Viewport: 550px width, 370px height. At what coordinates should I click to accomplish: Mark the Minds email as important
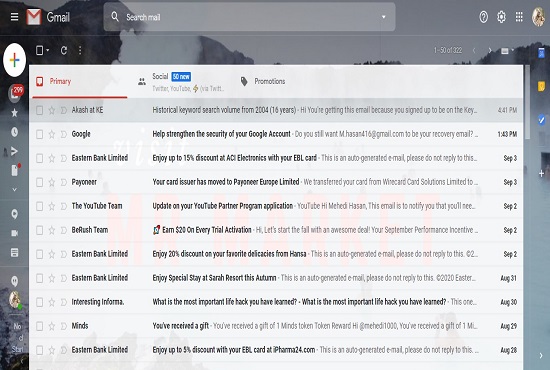tap(63, 326)
